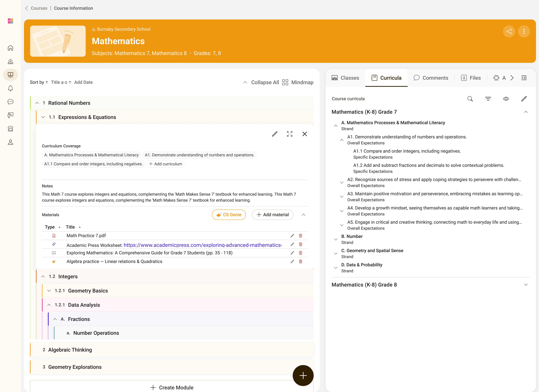Switch to the Comments tab
Viewport: 539px width, 392px height.
click(431, 78)
